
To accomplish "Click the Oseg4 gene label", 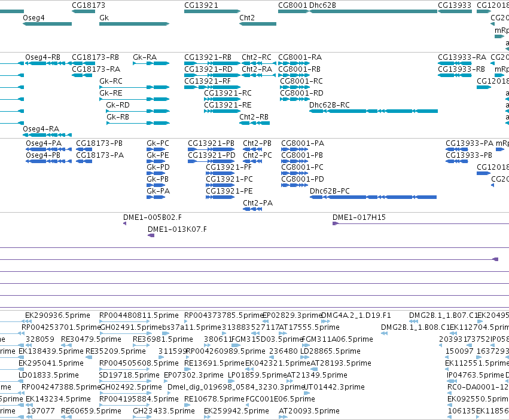I will pos(33,17).
